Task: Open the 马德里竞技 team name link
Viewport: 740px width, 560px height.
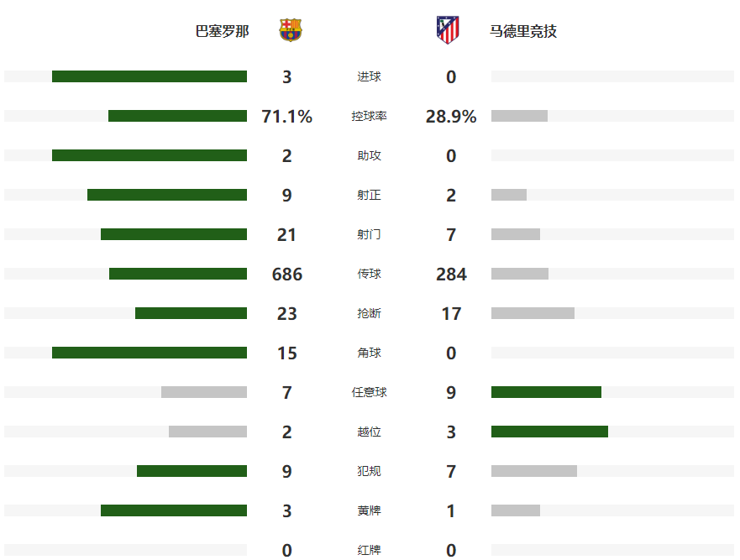Action: tap(523, 32)
